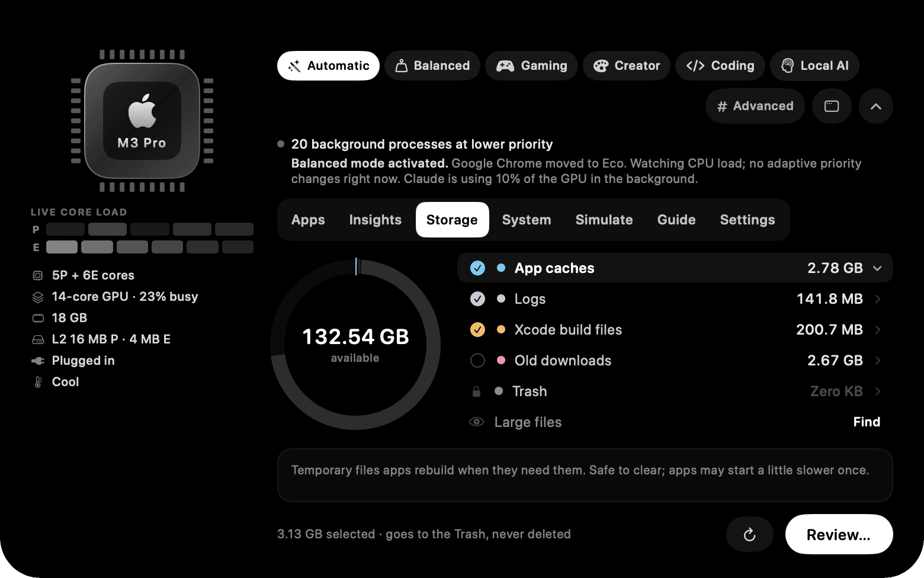Uncheck the Logs checkbox
The height and width of the screenshot is (578, 924).
(x=477, y=299)
